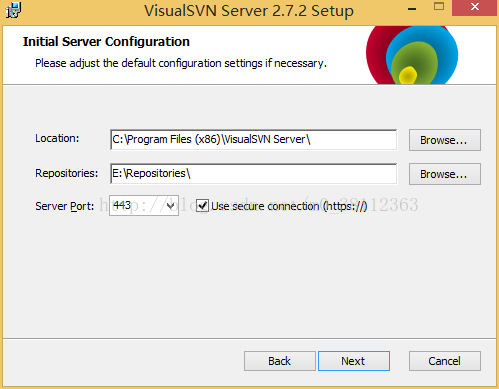Click the Server Port label

pyautogui.click(x=65, y=206)
